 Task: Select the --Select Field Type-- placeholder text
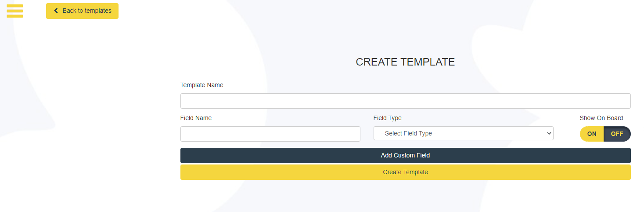(x=408, y=133)
